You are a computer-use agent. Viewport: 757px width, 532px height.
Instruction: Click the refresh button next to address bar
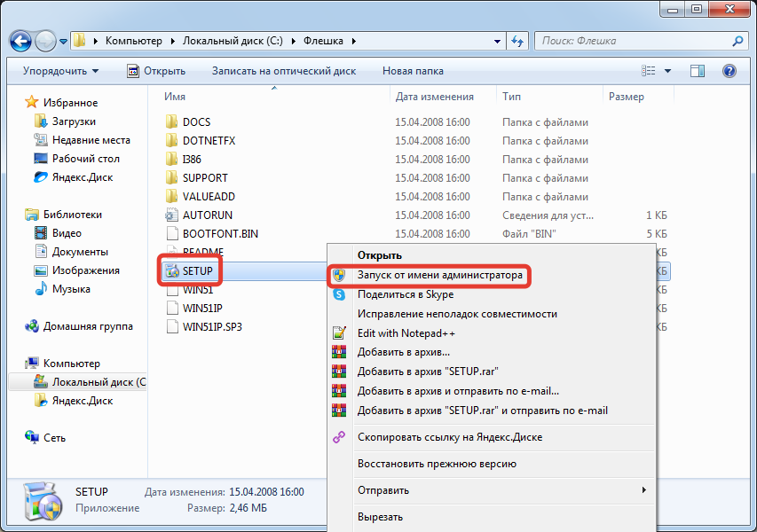coord(517,41)
